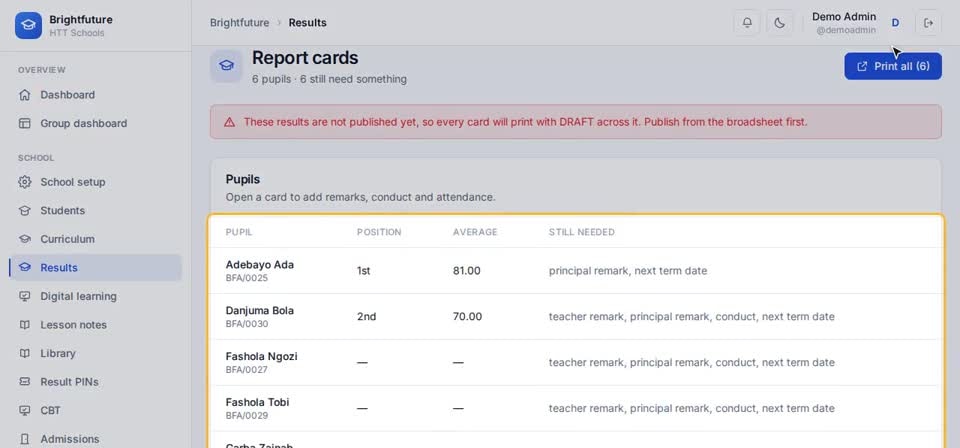This screenshot has height=448, width=960.
Task: Open Admissions page
Action: tap(96, 439)
